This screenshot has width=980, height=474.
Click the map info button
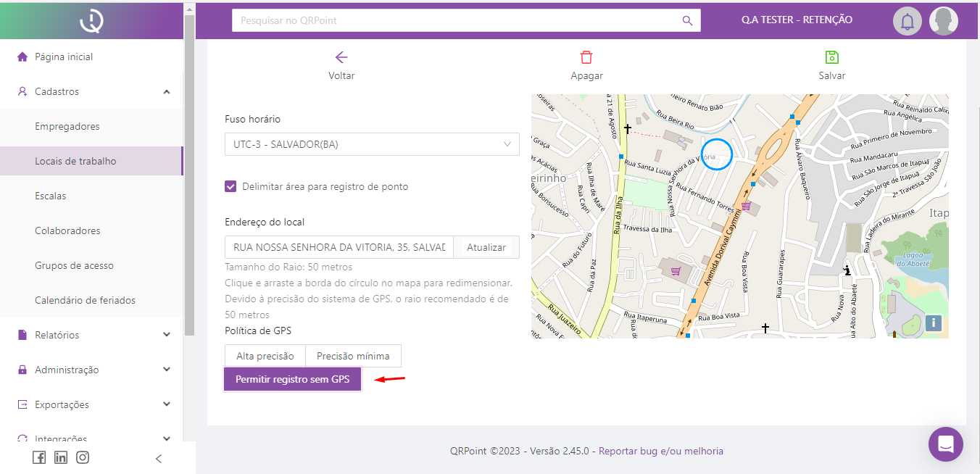(934, 323)
